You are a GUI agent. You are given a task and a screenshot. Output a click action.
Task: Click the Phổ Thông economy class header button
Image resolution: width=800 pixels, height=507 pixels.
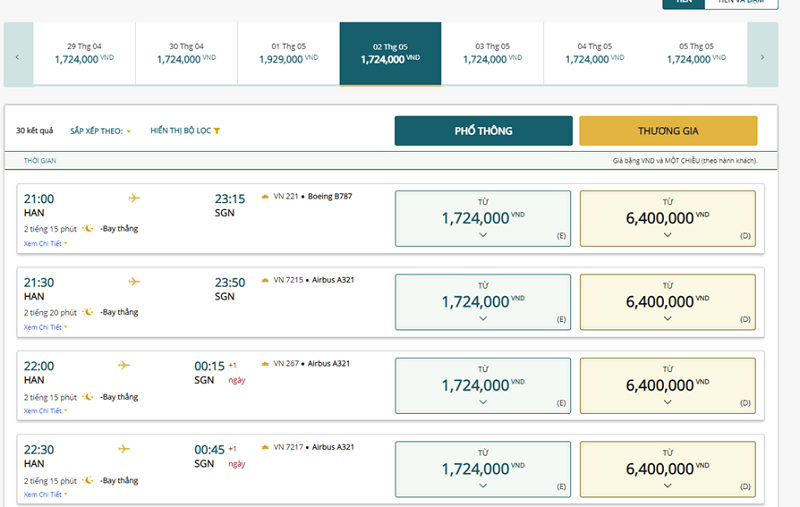click(483, 131)
